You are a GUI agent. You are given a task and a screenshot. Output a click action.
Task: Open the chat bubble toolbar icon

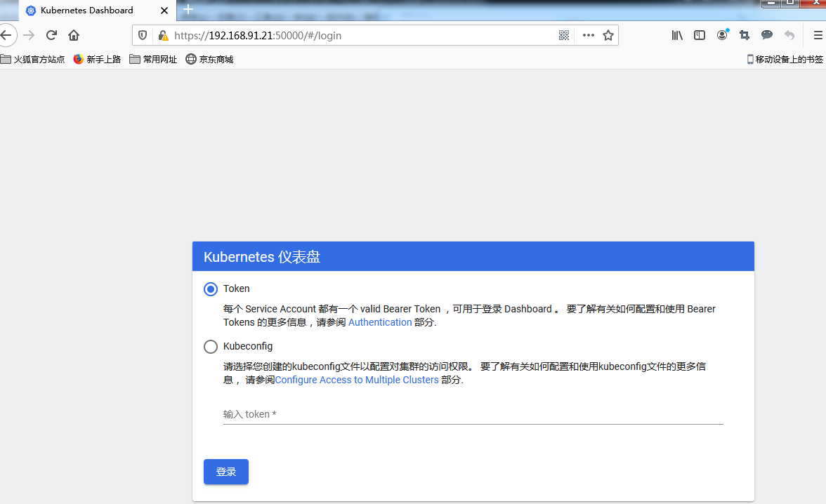(x=767, y=35)
